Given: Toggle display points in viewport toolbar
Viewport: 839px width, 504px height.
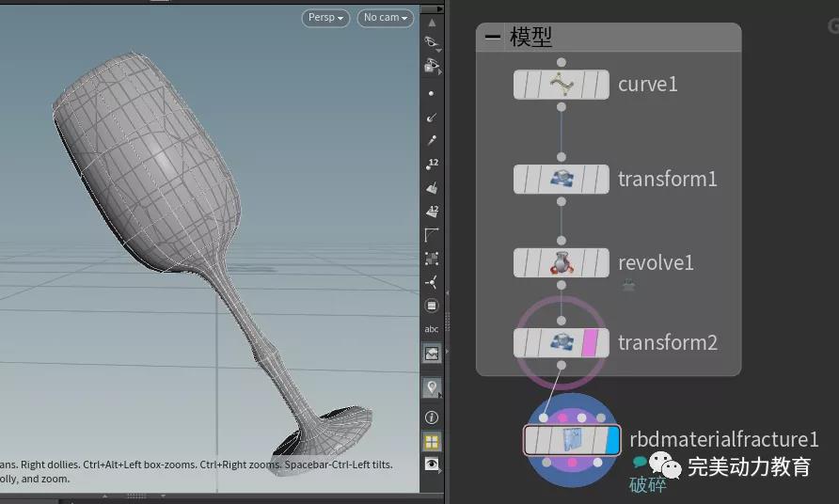Looking at the screenshot, I should tap(432, 94).
